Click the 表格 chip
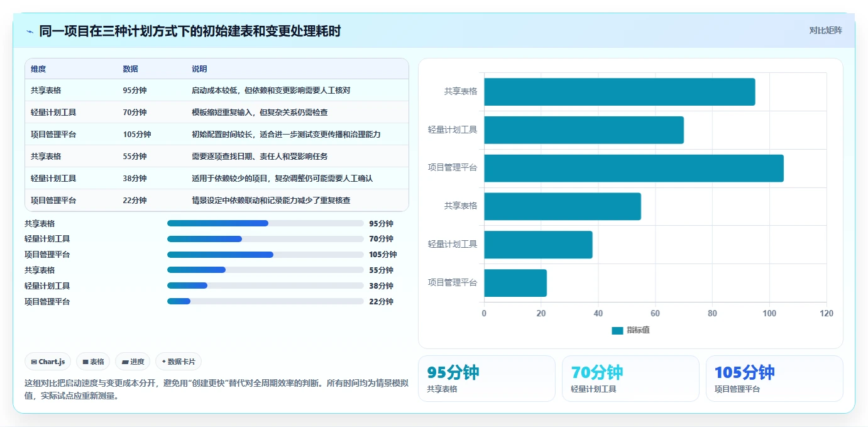The width and height of the screenshot is (868, 427). click(93, 362)
